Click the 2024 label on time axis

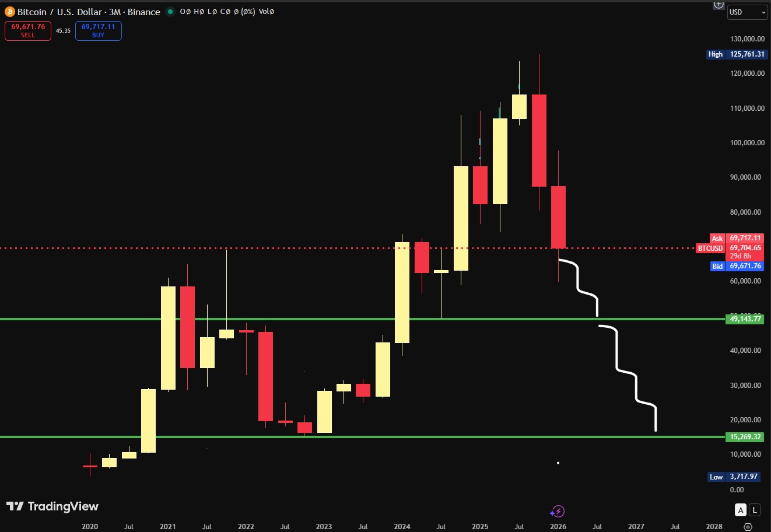click(402, 526)
